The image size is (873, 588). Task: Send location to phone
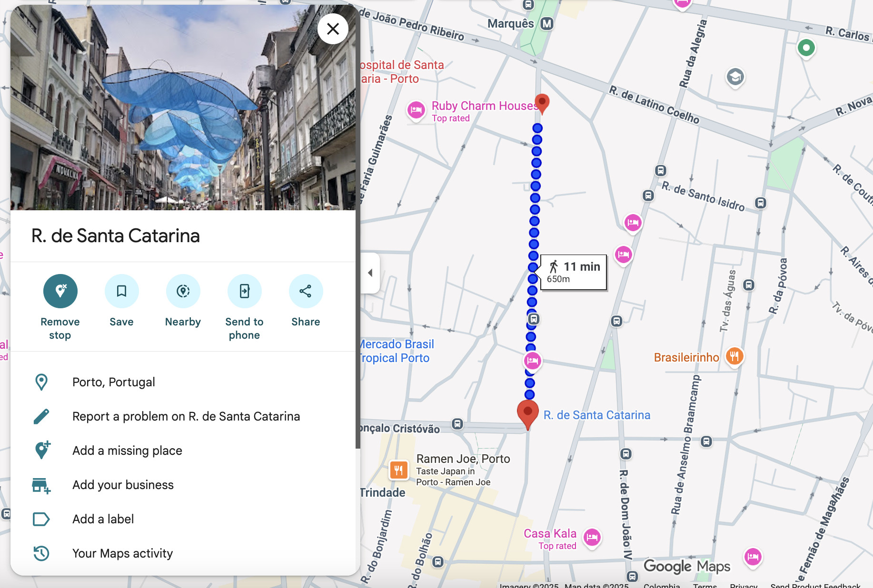click(x=244, y=291)
